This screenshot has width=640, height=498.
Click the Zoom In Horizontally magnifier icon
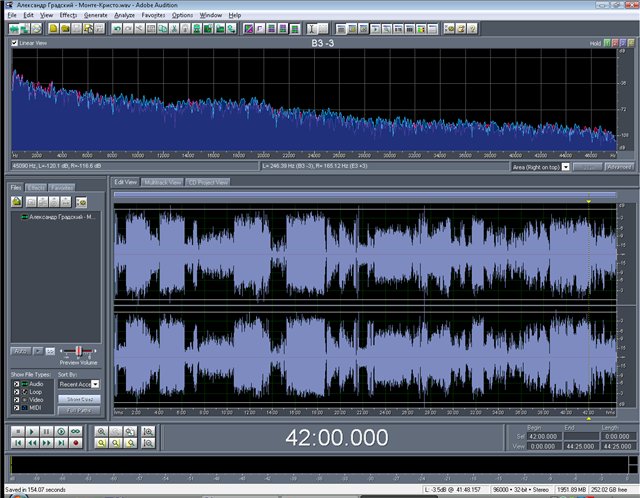pyautogui.click(x=103, y=431)
